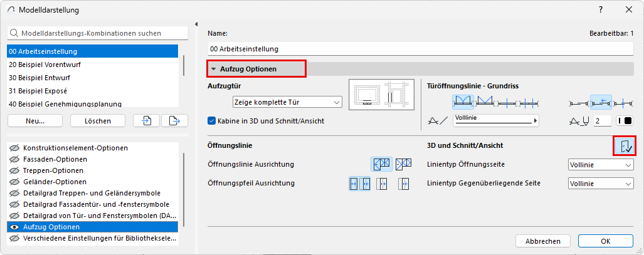Click the options list scrollbar
This screenshot has height=255, width=644.
coord(184,189)
